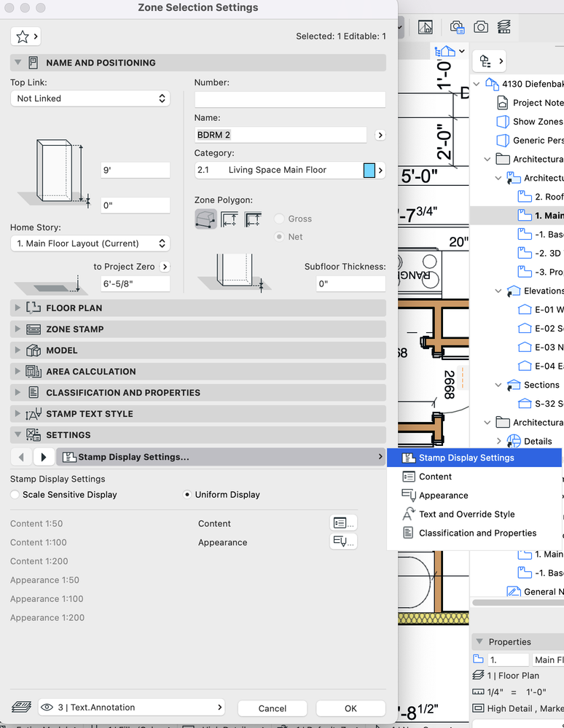Go to next settings page arrow

click(x=44, y=457)
